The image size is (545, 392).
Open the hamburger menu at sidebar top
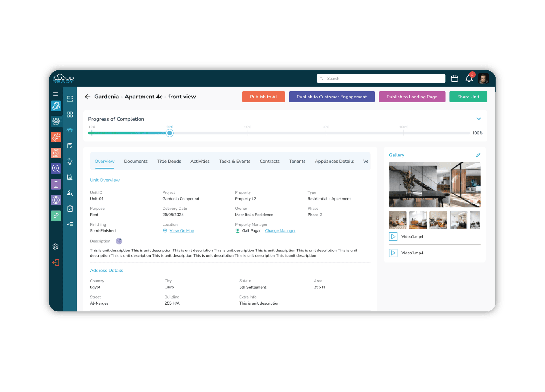[56, 94]
